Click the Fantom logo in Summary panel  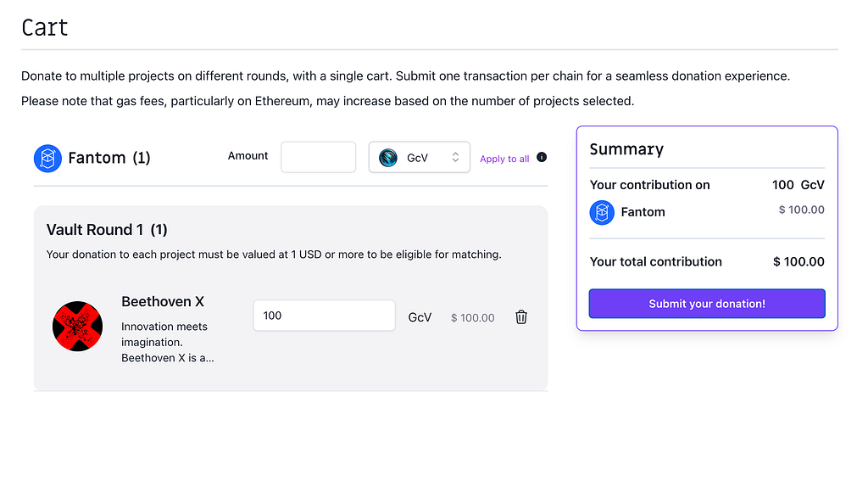(602, 212)
